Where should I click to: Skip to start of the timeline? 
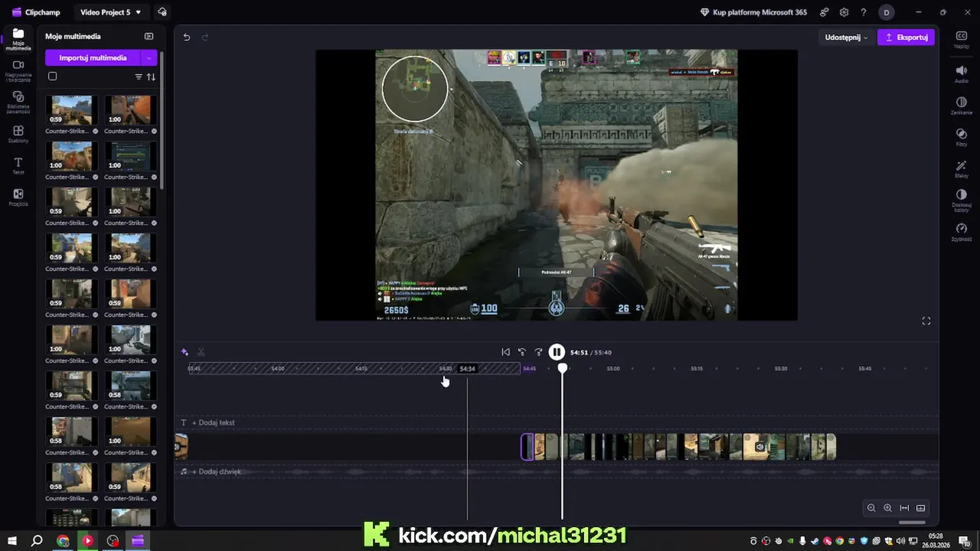[505, 352]
